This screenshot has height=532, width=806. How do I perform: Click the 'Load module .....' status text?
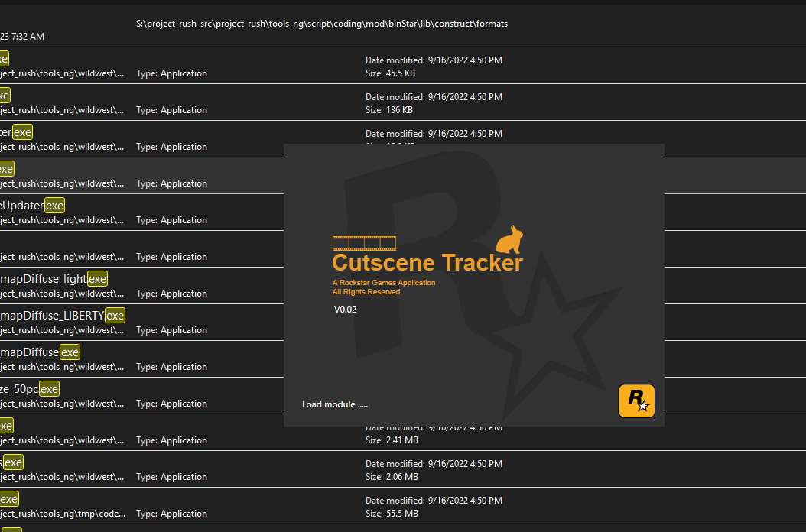(x=335, y=404)
